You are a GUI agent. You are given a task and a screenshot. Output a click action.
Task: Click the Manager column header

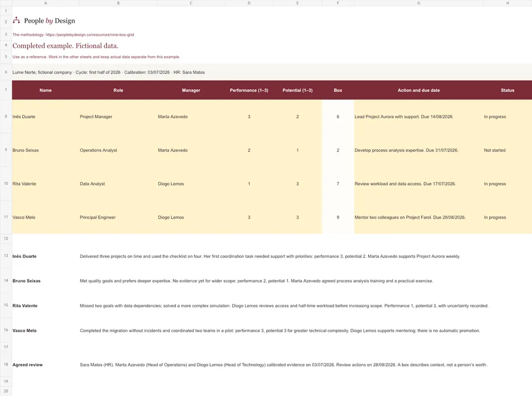tap(191, 90)
